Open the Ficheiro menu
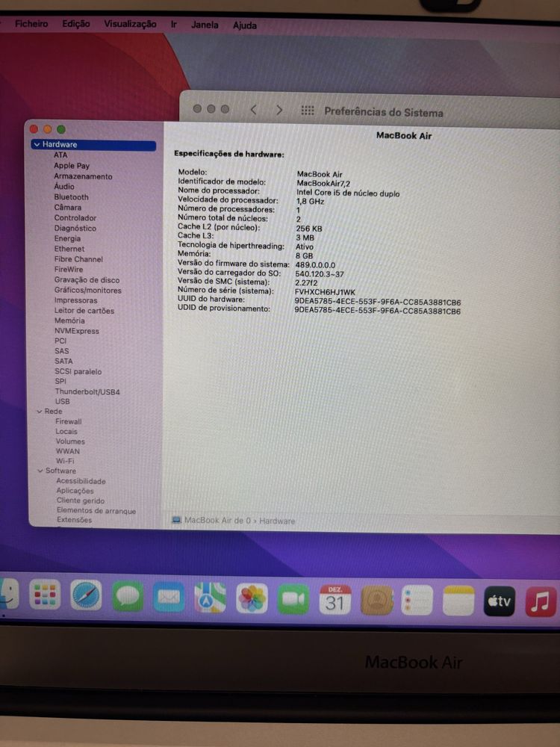Image resolution: width=560 pixels, height=747 pixels. (31, 23)
